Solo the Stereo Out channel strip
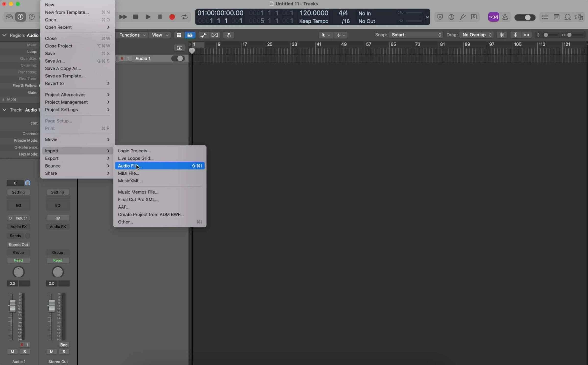588x365 pixels. pos(64,352)
